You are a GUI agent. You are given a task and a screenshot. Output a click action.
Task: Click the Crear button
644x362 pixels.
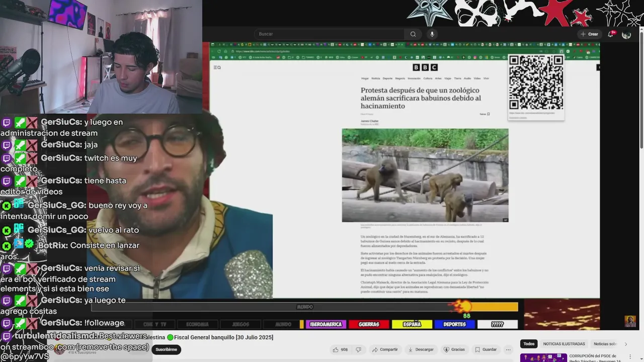589,34
